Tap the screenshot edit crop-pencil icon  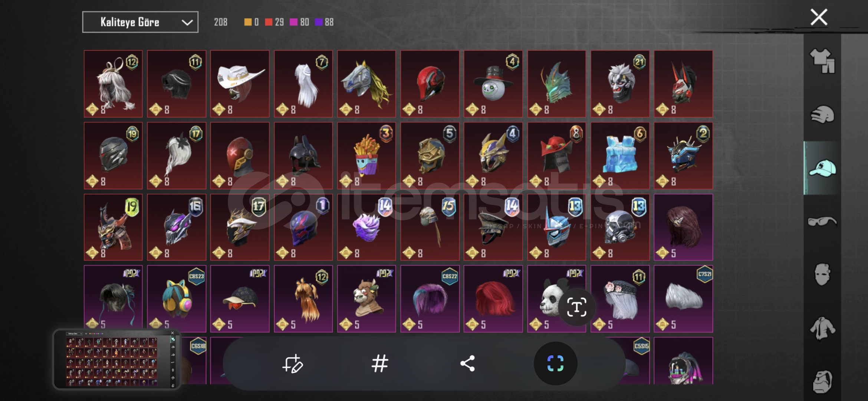293,363
